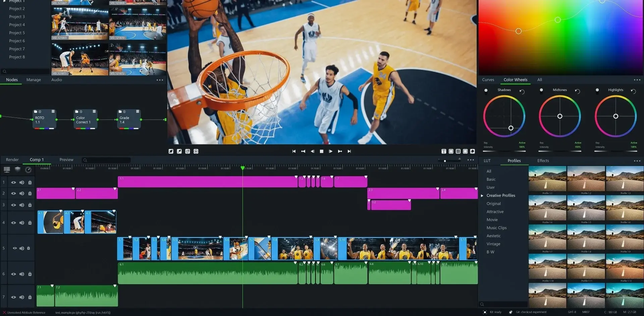Jump to the first frame
This screenshot has height=316, width=644.
294,151
